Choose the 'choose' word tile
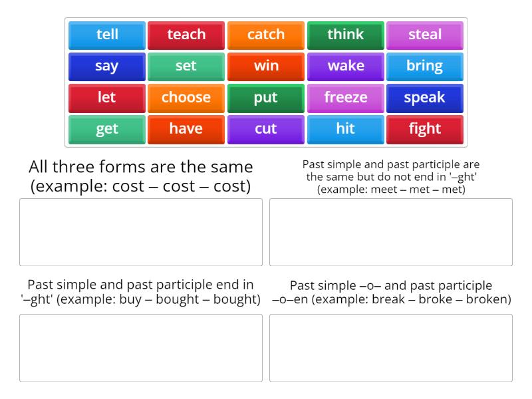Viewport: 532px width, 399px height. [186, 98]
